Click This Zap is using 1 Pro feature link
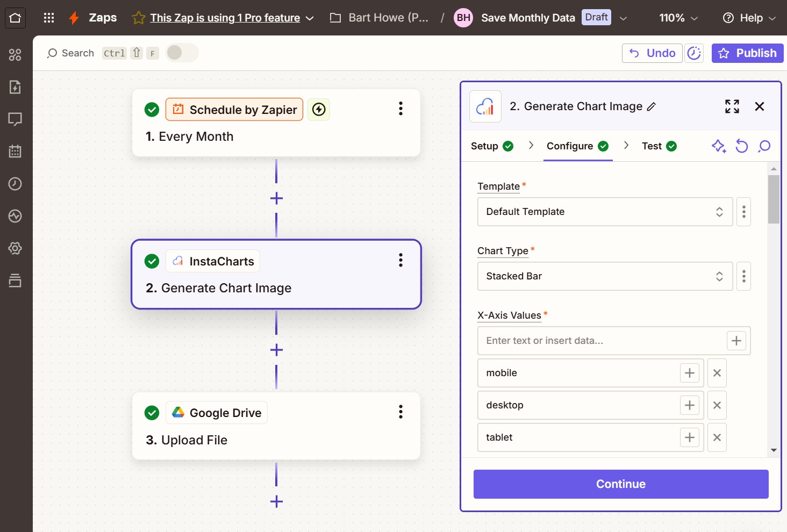This screenshot has height=532, width=787. (225, 18)
